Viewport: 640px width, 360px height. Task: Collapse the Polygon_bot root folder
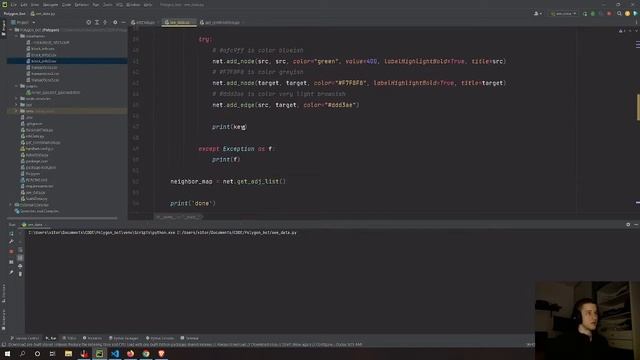pos(11,30)
